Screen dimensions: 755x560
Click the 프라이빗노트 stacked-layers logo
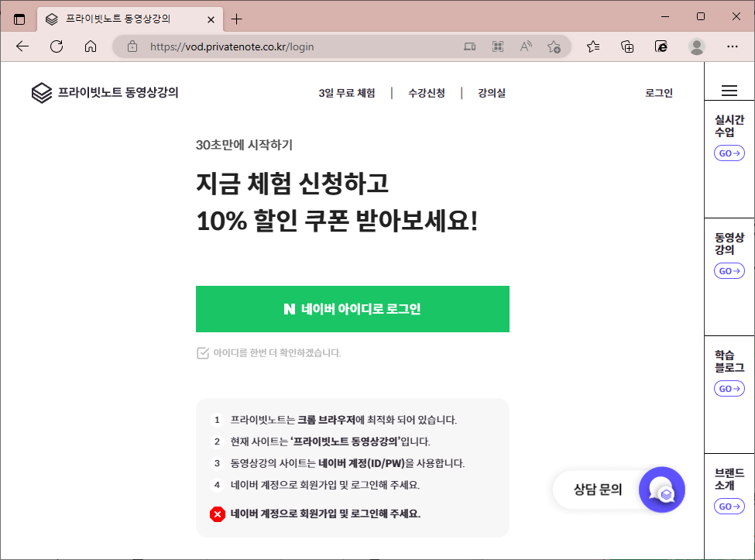click(42, 92)
